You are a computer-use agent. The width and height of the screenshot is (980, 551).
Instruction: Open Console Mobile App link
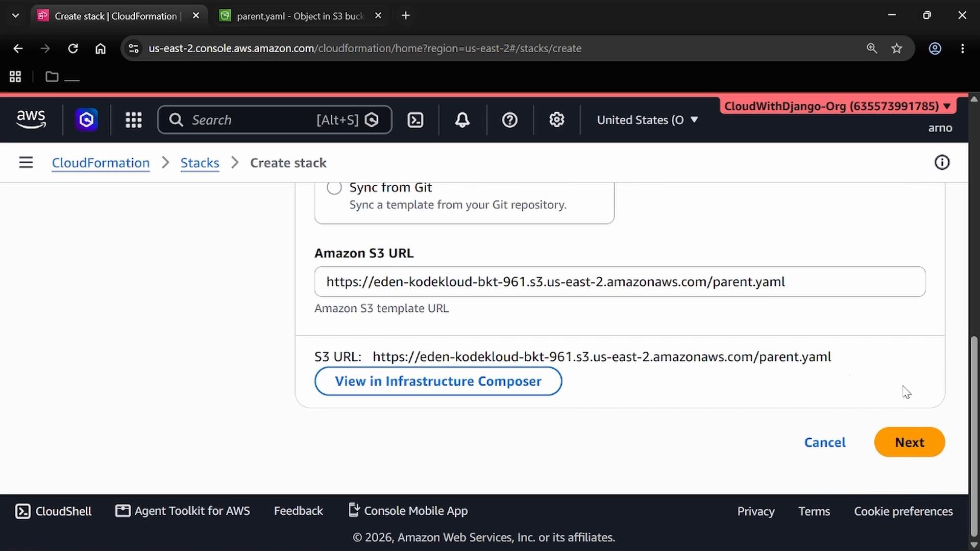(408, 511)
